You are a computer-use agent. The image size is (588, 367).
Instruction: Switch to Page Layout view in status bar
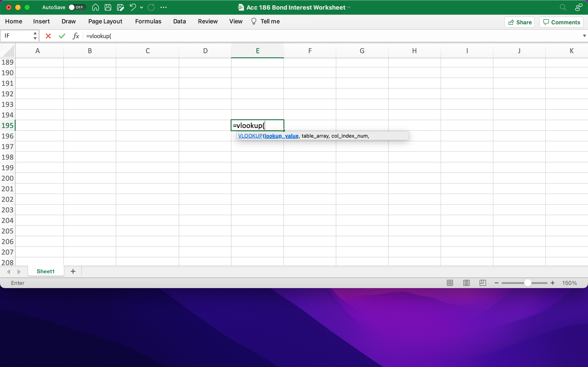pos(466,283)
